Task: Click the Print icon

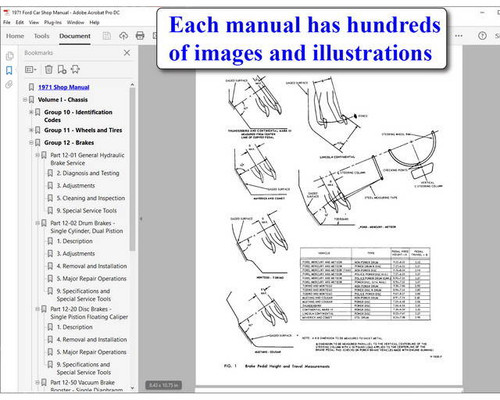Action: [x=140, y=36]
